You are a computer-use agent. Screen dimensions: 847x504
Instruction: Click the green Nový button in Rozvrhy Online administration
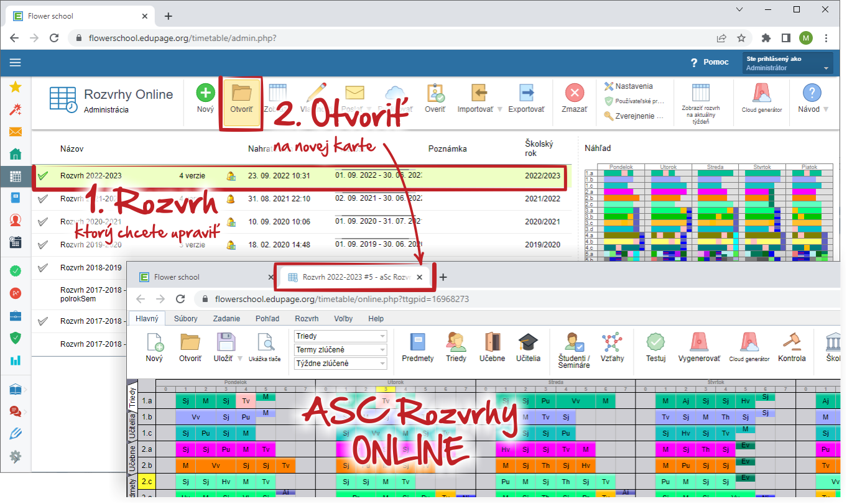205,99
